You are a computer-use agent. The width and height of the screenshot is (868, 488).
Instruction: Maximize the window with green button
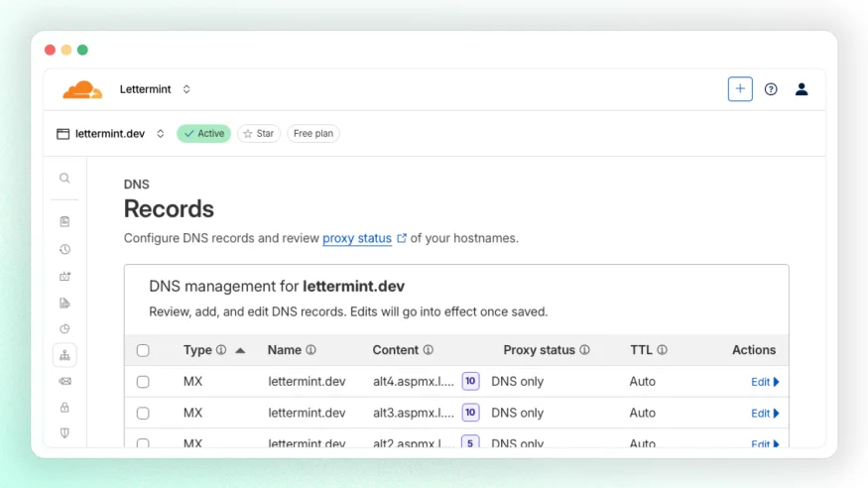[82, 51]
